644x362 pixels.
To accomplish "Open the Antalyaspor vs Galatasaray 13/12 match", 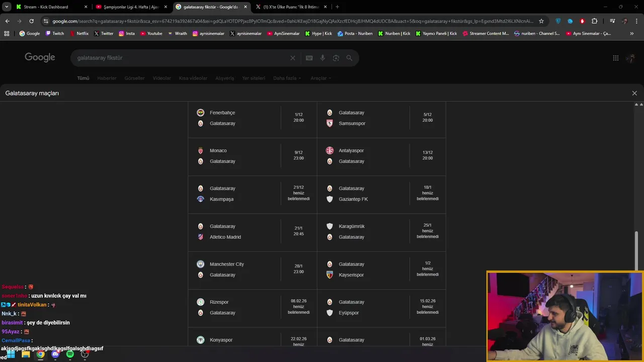I will click(381, 156).
